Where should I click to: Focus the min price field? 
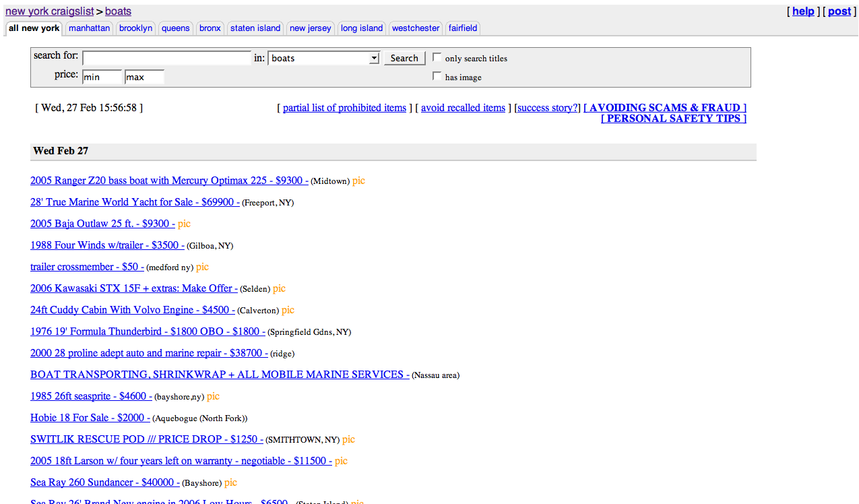102,77
